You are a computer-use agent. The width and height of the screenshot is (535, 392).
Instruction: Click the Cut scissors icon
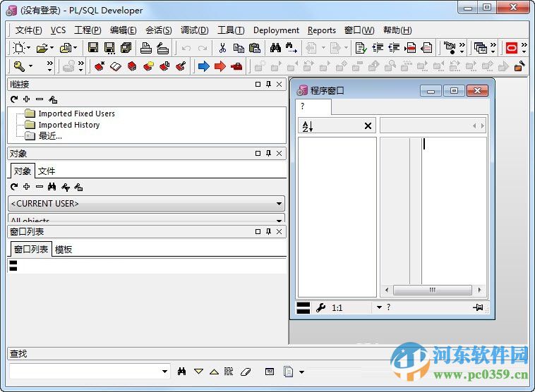click(222, 48)
